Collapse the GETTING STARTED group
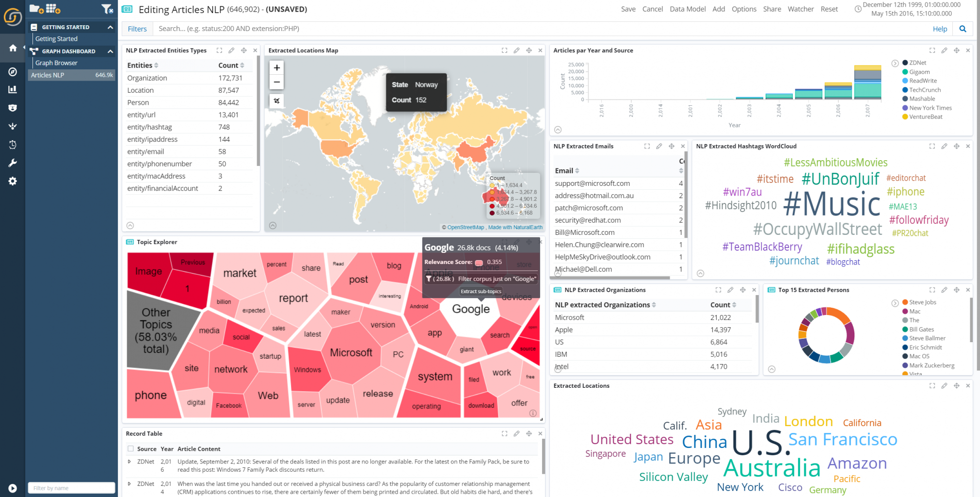 pyautogui.click(x=111, y=27)
